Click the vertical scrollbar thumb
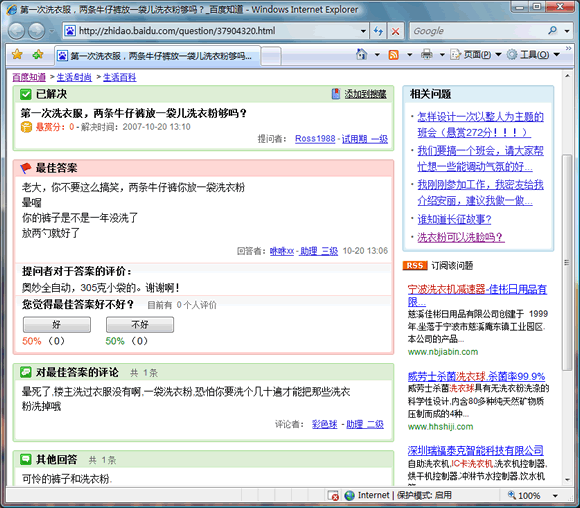 [567, 262]
